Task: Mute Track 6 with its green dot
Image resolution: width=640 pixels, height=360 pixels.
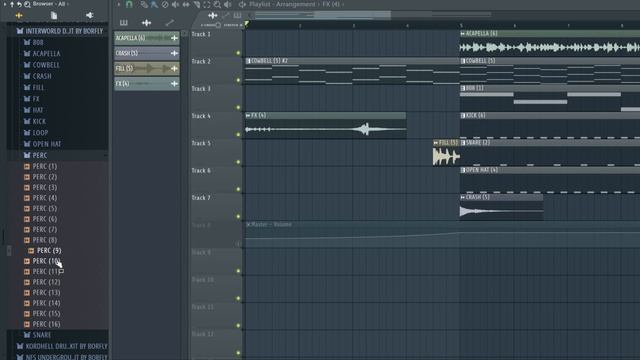Action: coord(238,189)
